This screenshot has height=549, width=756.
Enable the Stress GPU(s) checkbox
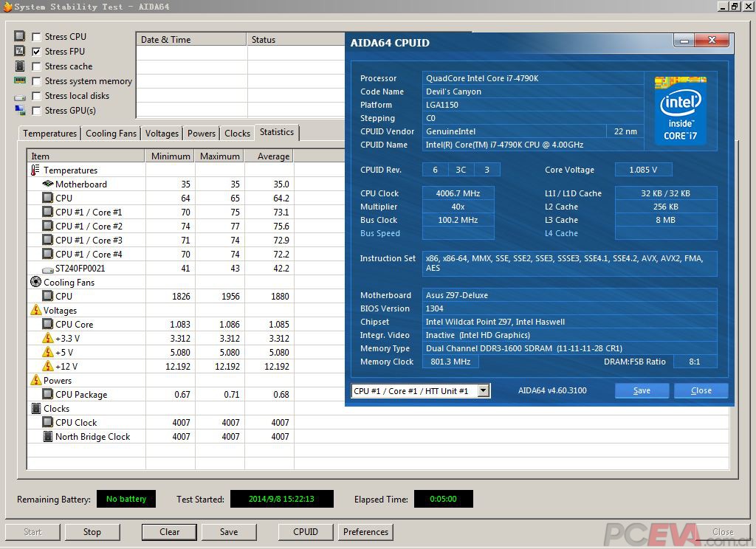36,111
